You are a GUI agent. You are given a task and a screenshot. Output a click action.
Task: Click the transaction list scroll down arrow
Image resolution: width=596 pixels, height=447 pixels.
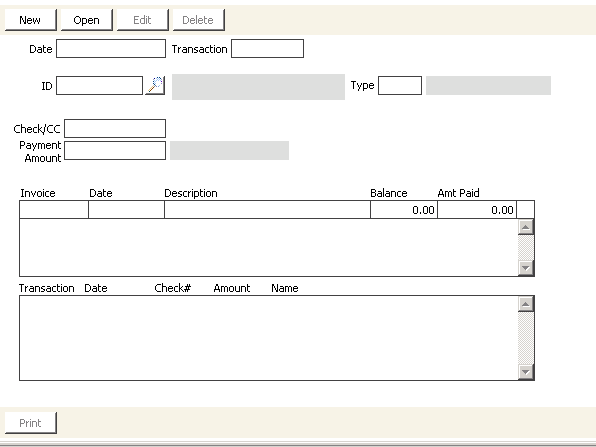pyautogui.click(x=526, y=372)
